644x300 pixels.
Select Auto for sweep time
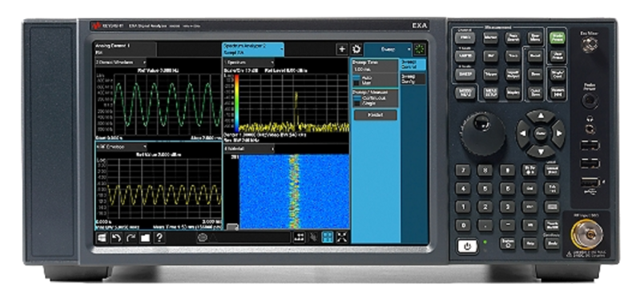click(362, 77)
